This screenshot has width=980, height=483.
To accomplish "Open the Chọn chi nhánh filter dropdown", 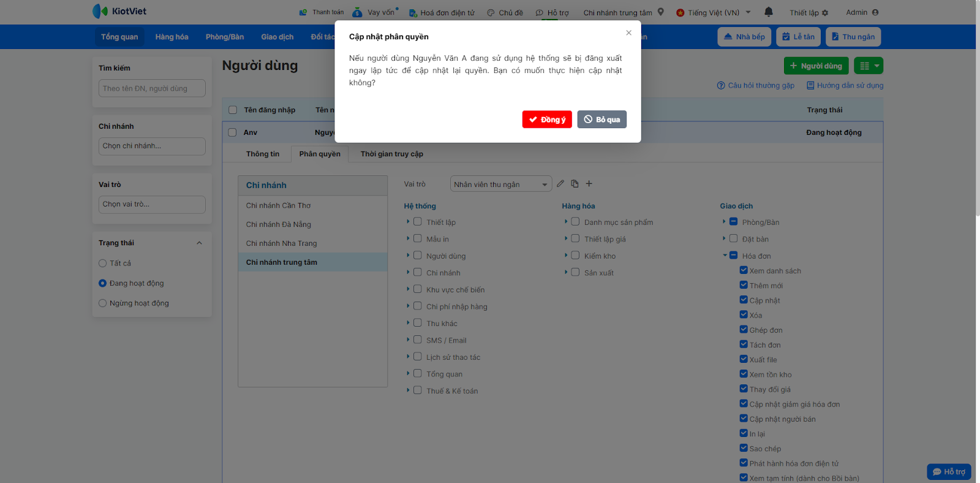I will point(152,146).
